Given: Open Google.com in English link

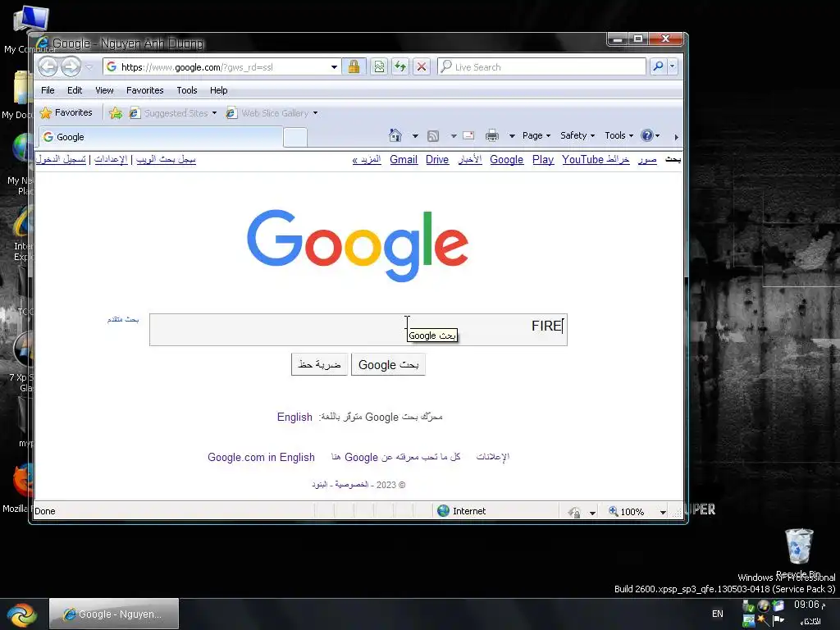Looking at the screenshot, I should point(261,457).
